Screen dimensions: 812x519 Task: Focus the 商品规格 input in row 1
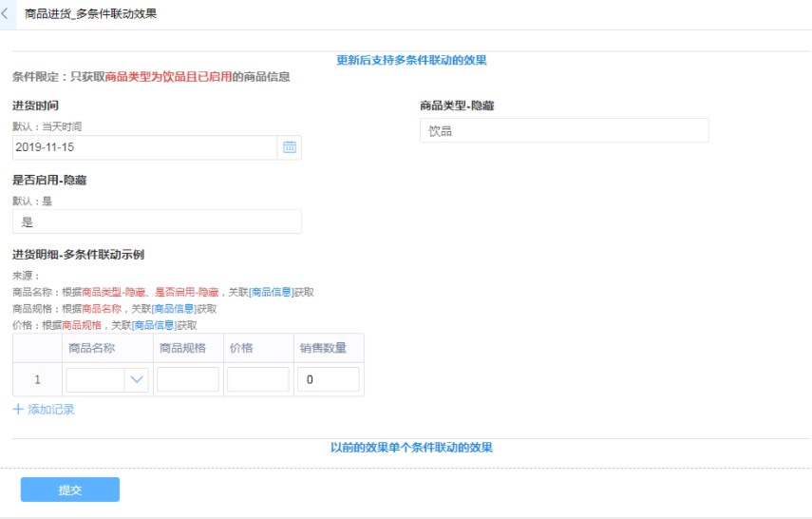188,380
